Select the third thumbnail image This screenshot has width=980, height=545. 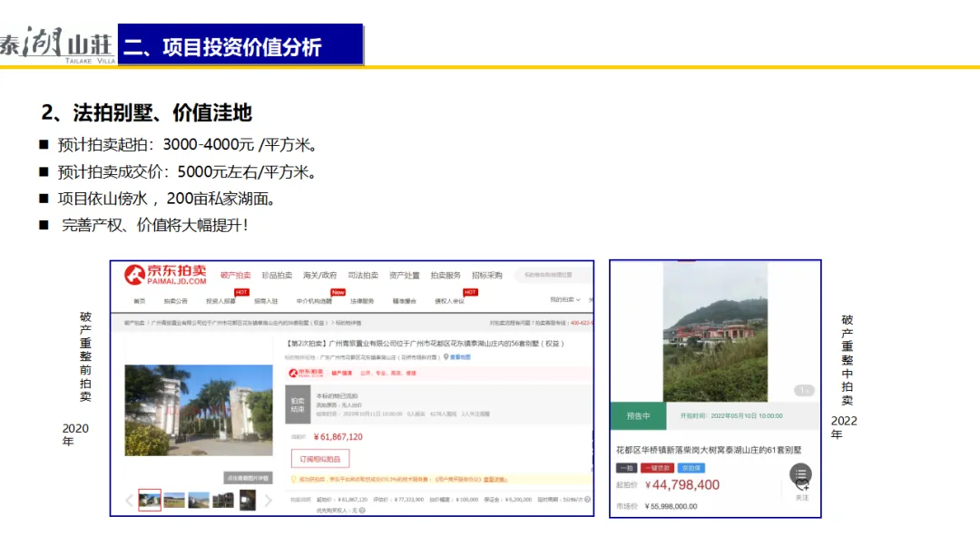(199, 500)
